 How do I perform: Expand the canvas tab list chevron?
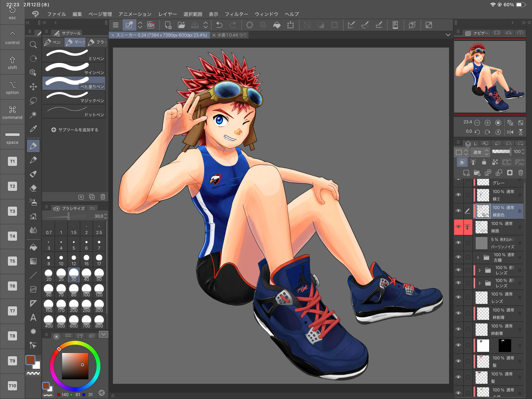tap(448, 35)
